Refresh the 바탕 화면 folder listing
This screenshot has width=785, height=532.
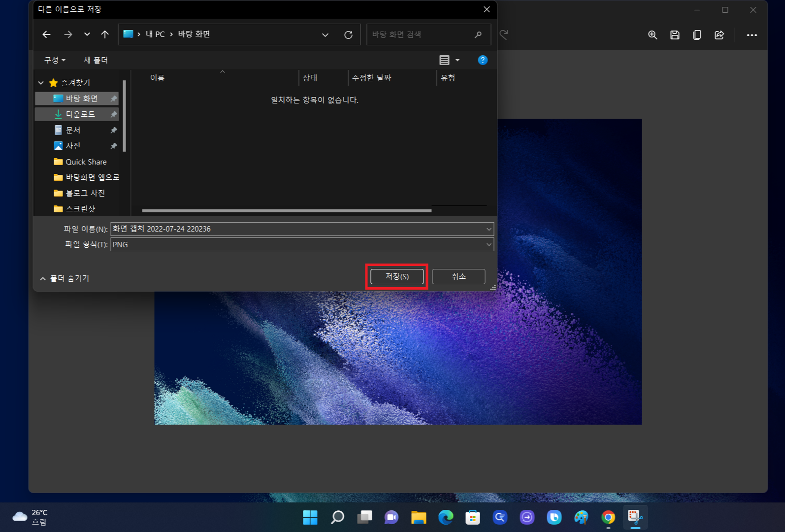click(348, 34)
